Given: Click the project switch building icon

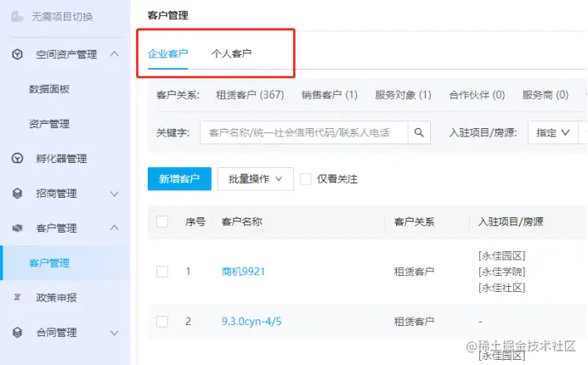Looking at the screenshot, I should pyautogui.click(x=17, y=16).
